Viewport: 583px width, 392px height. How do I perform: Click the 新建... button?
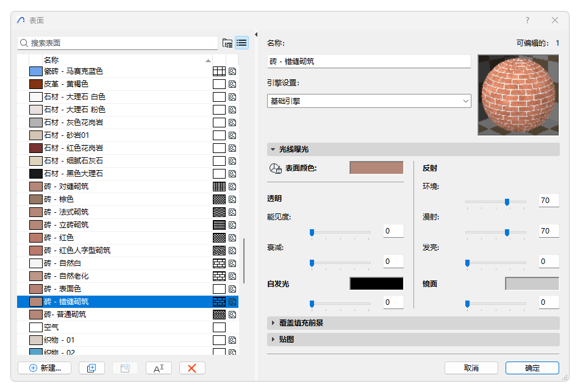[x=44, y=368]
